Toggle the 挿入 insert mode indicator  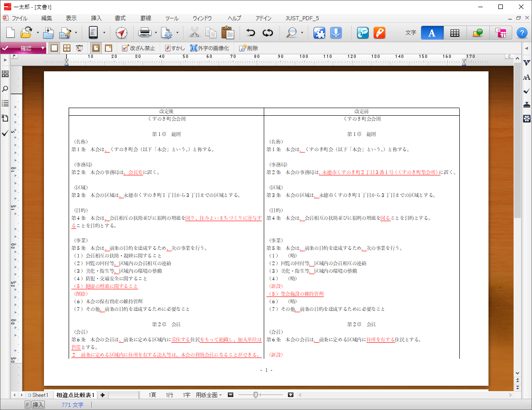[38, 405]
